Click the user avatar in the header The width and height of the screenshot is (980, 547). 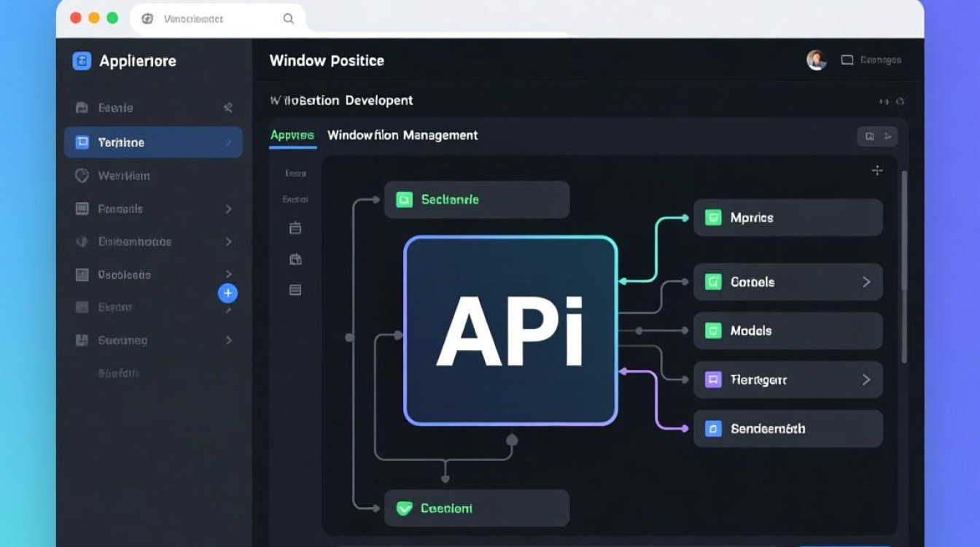pos(816,60)
